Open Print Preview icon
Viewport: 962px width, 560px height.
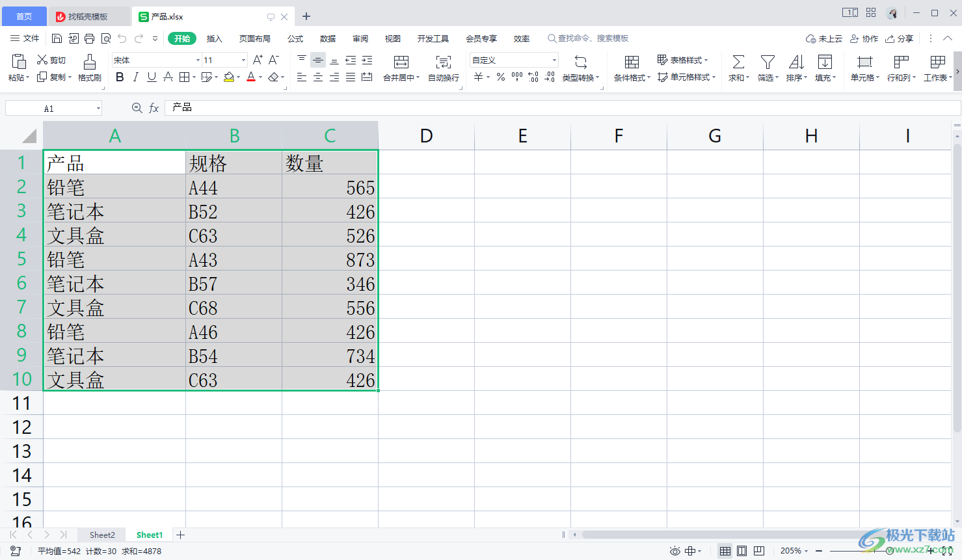[x=106, y=38]
